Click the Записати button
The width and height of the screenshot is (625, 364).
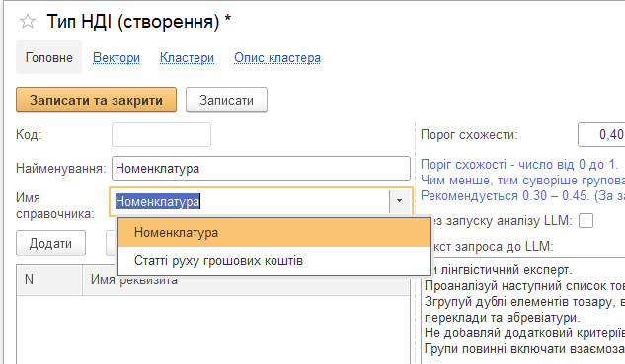tap(226, 100)
